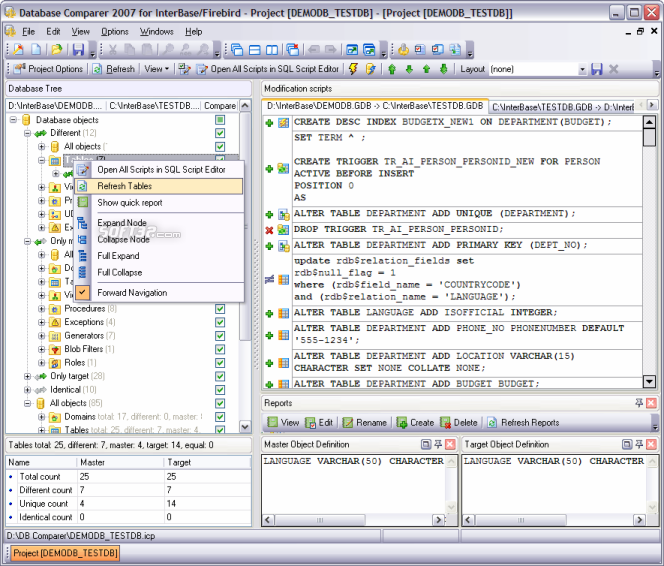Maximize the Master Object Definition panel
Viewport: 664px width, 566px height.
pos(426,444)
